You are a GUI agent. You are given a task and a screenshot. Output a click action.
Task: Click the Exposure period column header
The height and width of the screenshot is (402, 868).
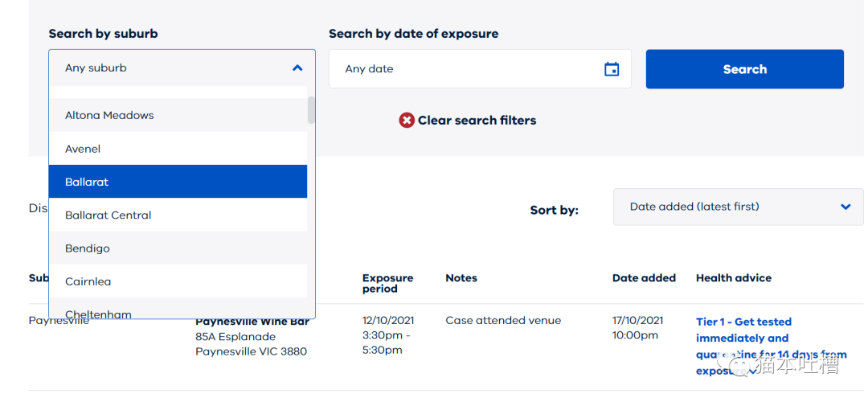(x=387, y=283)
